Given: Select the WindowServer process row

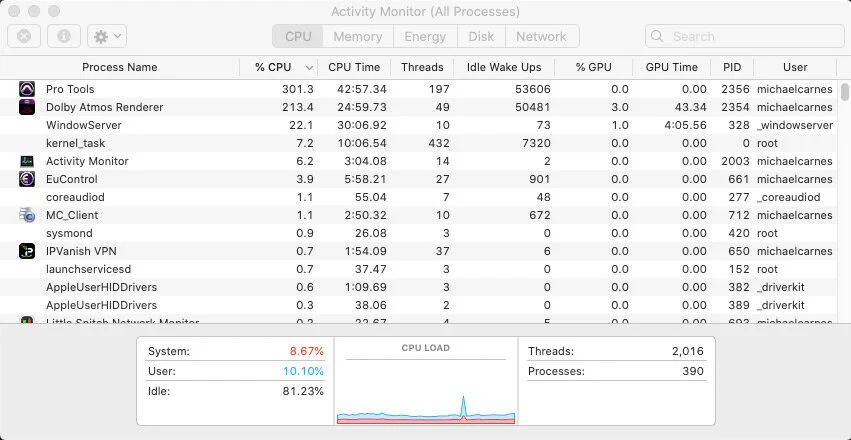Looking at the screenshot, I should [x=419, y=125].
